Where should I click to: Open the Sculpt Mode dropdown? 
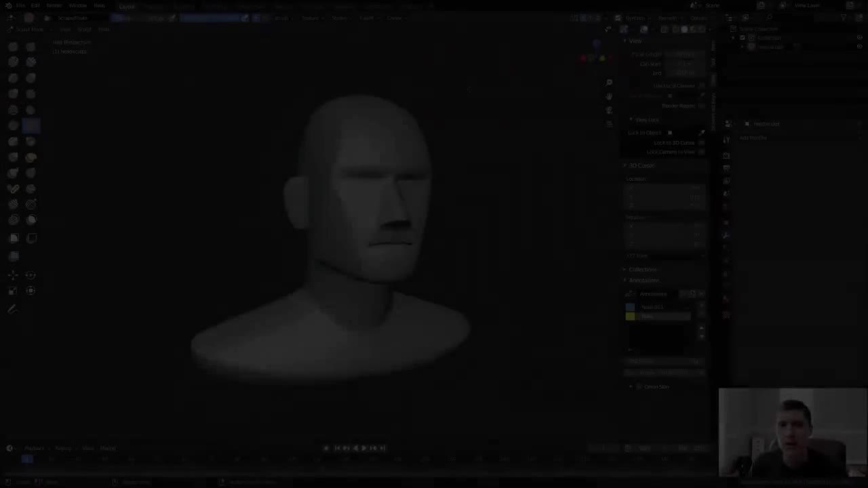pyautogui.click(x=29, y=29)
